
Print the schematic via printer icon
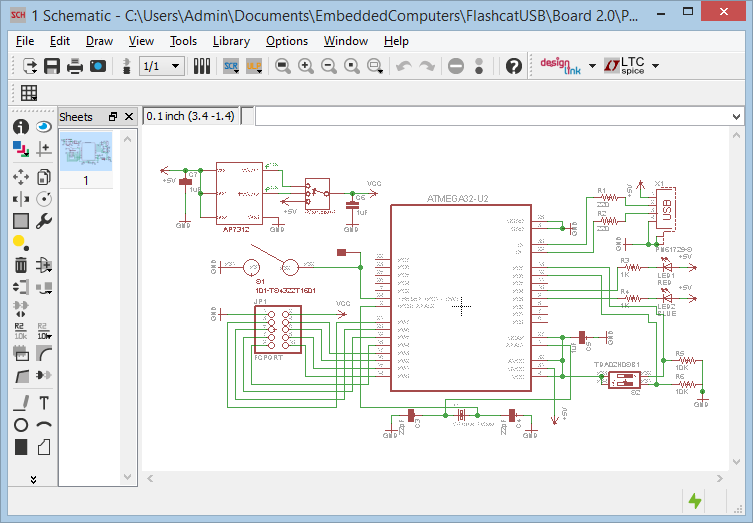[75, 66]
